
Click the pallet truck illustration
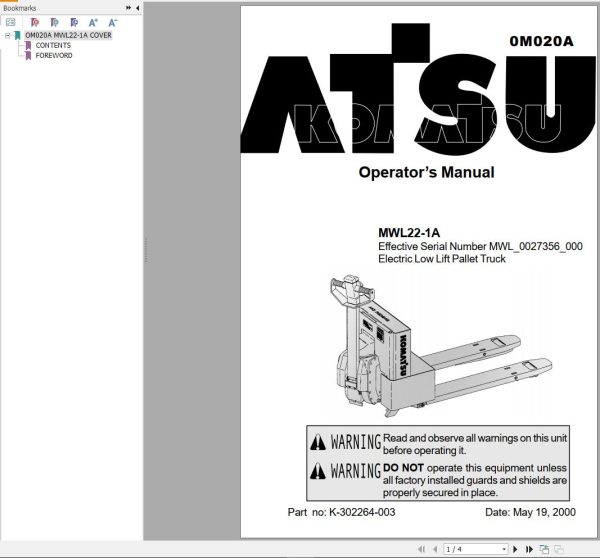pos(440,346)
